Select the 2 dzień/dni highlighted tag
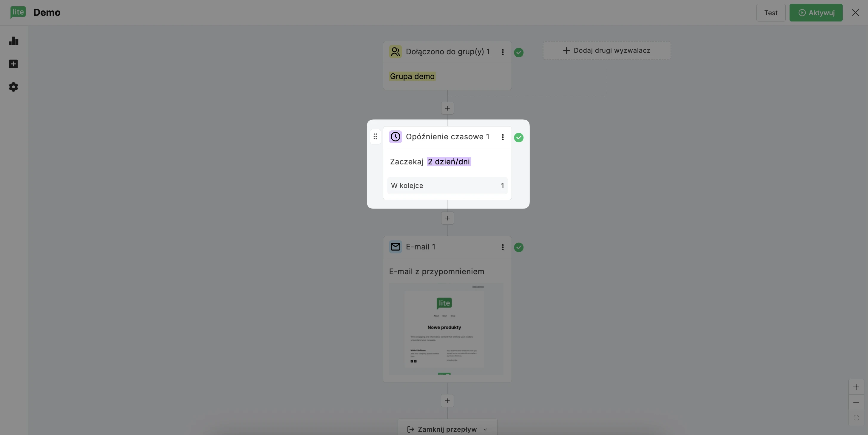 click(x=449, y=162)
